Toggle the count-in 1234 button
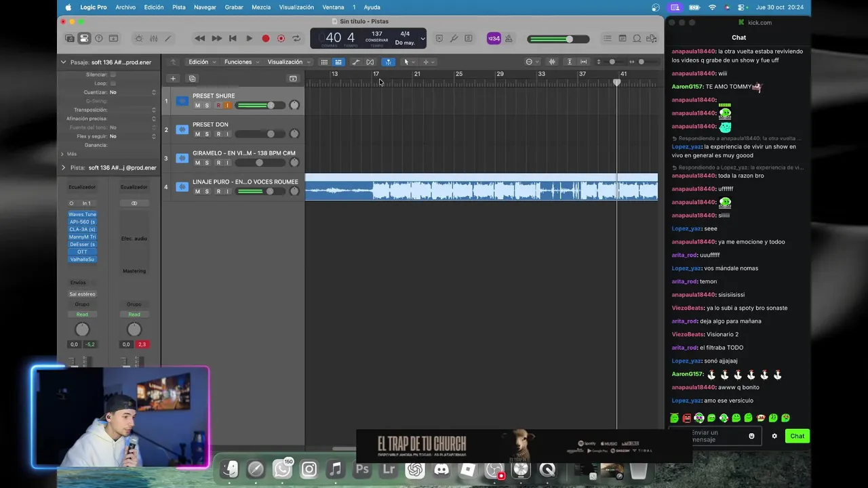868x488 pixels. tap(494, 39)
